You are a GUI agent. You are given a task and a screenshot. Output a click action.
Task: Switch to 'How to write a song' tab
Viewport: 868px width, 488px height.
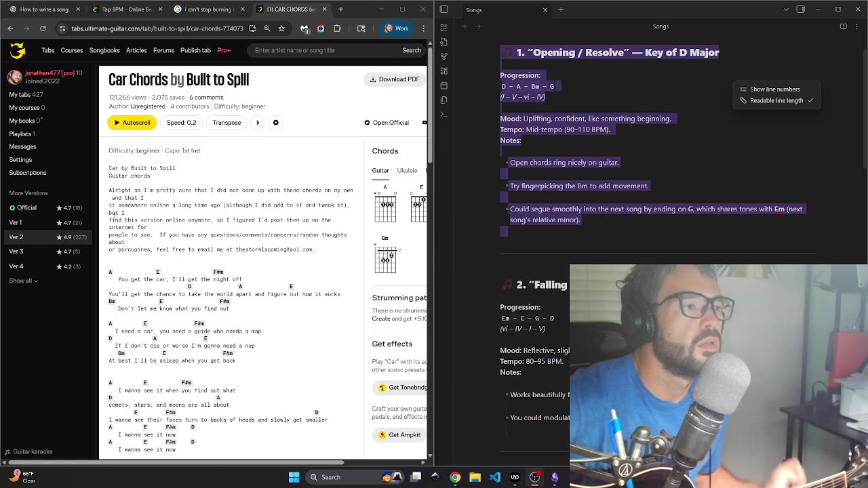[x=44, y=9]
